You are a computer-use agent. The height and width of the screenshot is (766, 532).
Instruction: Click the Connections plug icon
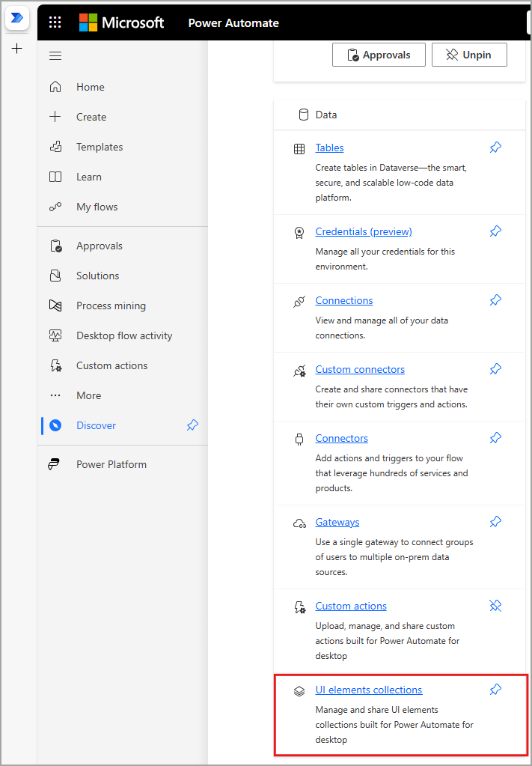[x=301, y=300]
